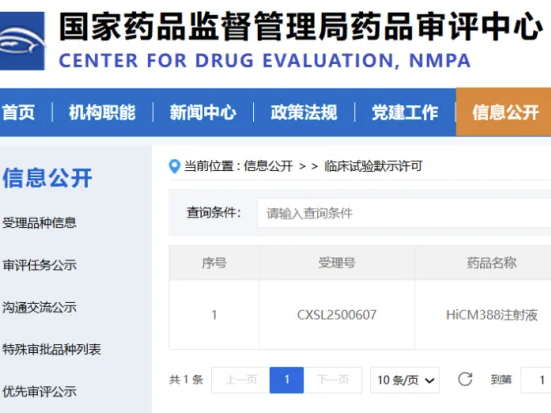This screenshot has width=551, height=413.
Task: Click the 查询条件 label
Action: (214, 213)
